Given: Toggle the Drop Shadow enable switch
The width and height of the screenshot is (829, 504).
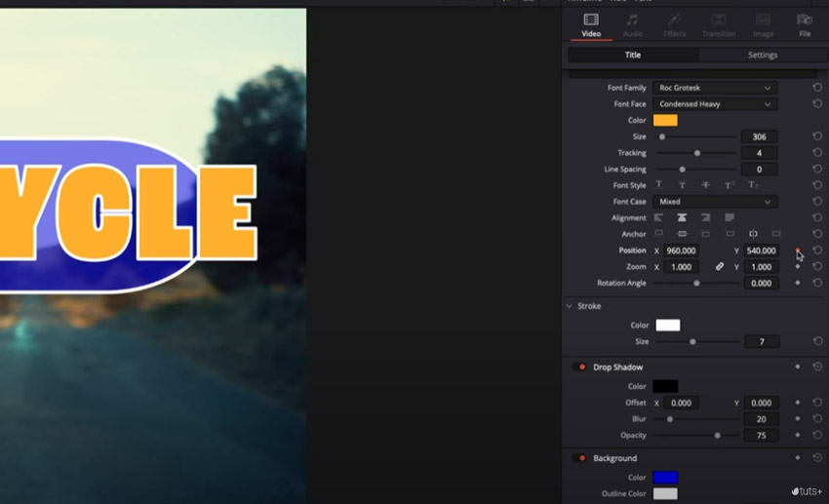Looking at the screenshot, I should click(x=579, y=367).
